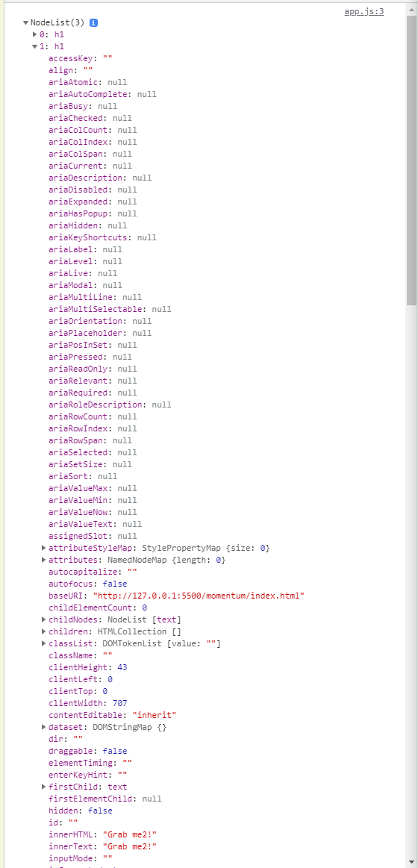Click the vertical scrollbar thumb
Viewport: 418px width, 868px height.
(411, 160)
